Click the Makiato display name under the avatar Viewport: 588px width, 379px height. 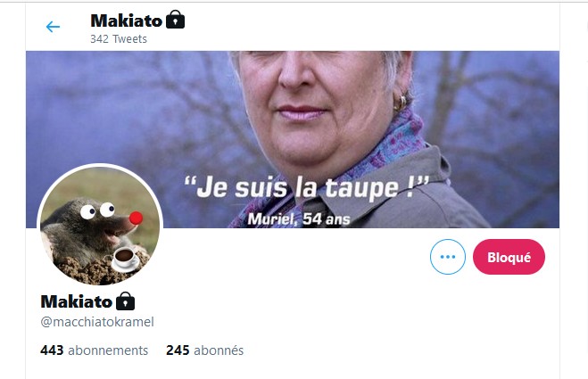pyautogui.click(x=76, y=301)
